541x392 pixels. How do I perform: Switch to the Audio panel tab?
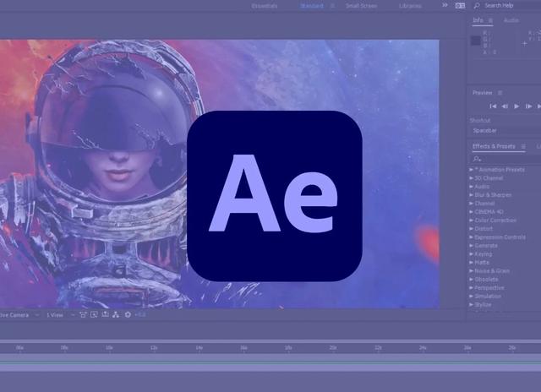[511, 20]
